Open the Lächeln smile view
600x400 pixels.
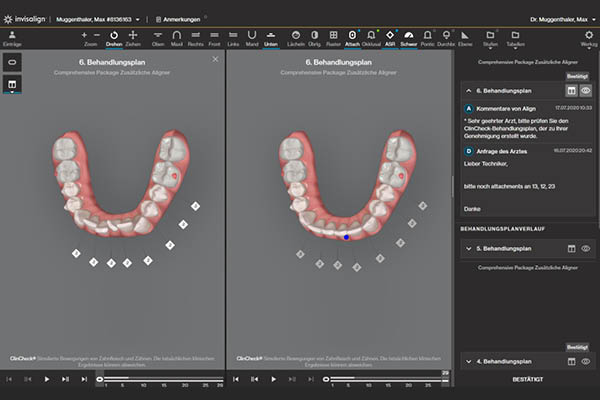[x=296, y=39]
